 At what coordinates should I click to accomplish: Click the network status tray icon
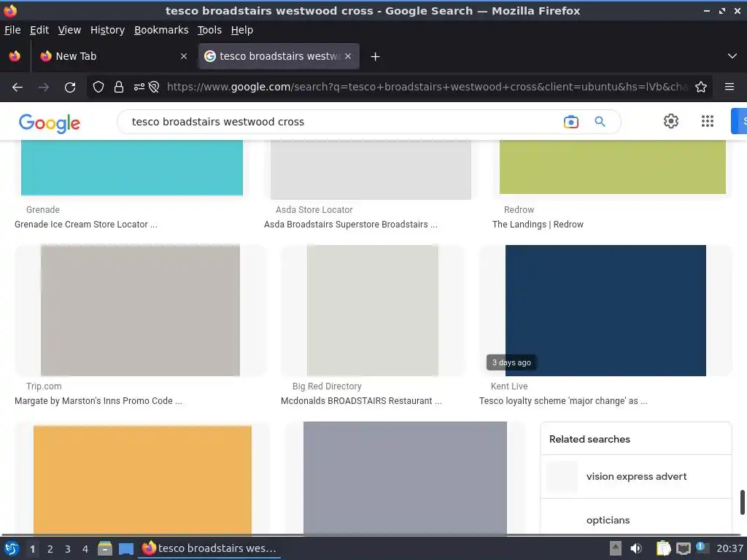coord(683,548)
